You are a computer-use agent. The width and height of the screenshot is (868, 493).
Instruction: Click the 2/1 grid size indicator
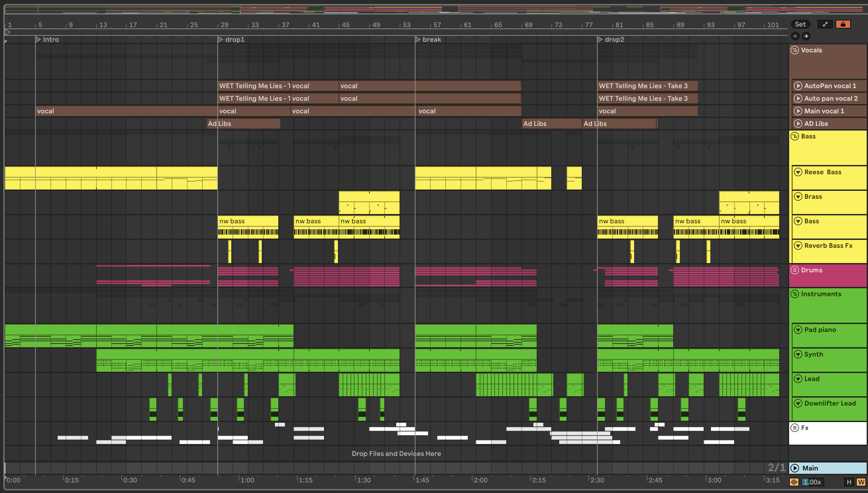click(x=776, y=467)
